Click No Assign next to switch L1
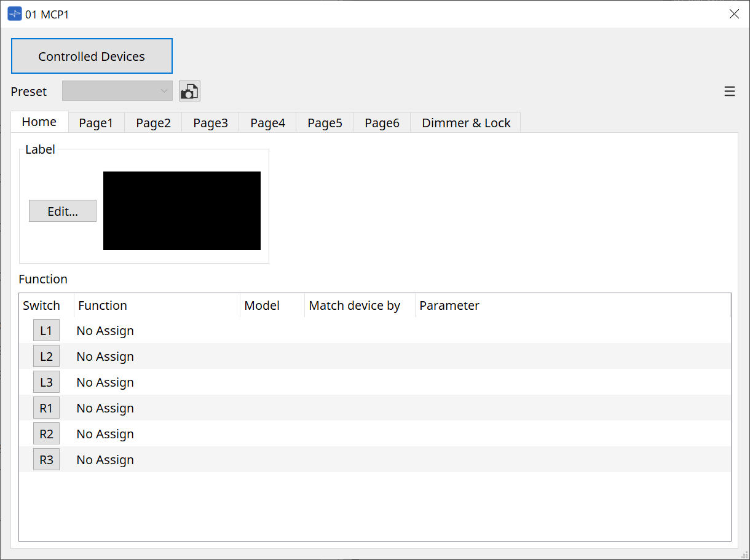This screenshot has height=560, width=750. (105, 330)
